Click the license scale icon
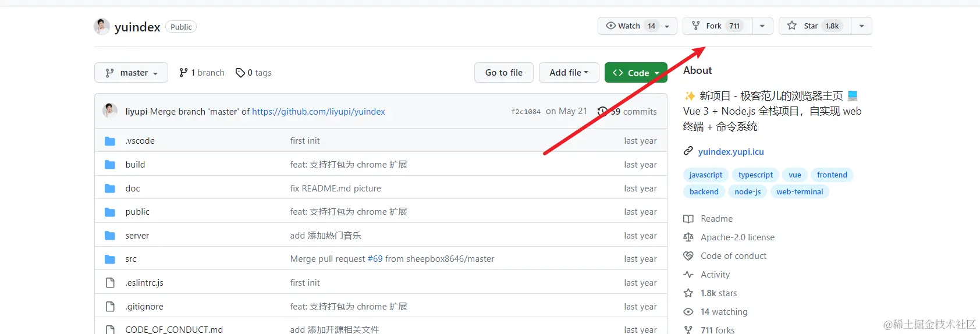 point(688,237)
